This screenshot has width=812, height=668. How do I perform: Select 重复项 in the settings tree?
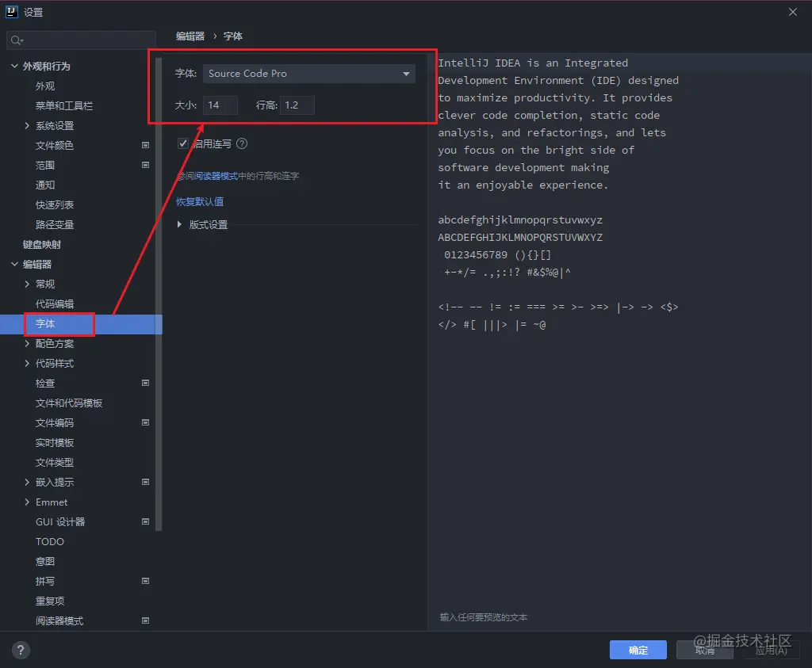pyautogui.click(x=50, y=601)
